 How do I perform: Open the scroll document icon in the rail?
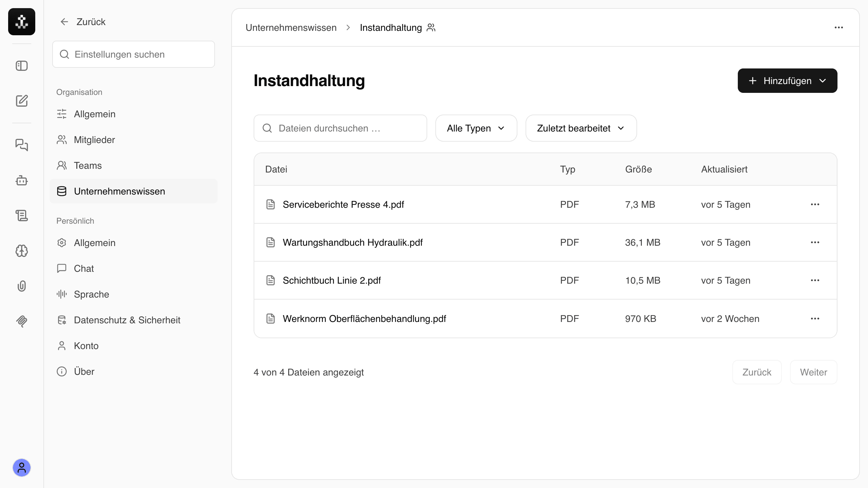click(x=22, y=216)
